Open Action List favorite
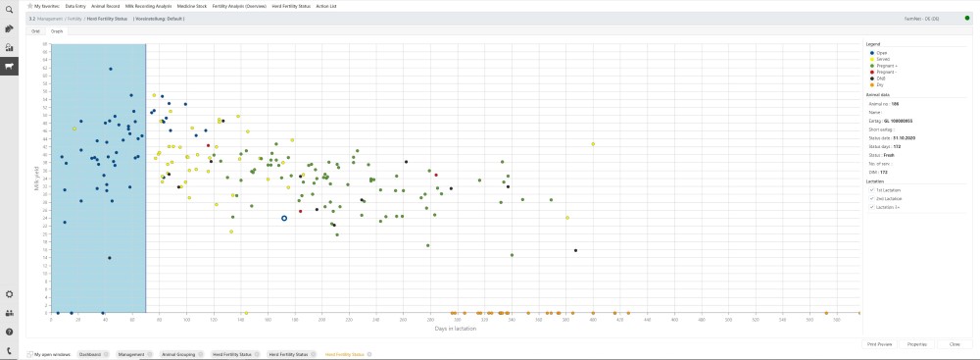The width and height of the screenshot is (980, 360). pyautogui.click(x=326, y=6)
